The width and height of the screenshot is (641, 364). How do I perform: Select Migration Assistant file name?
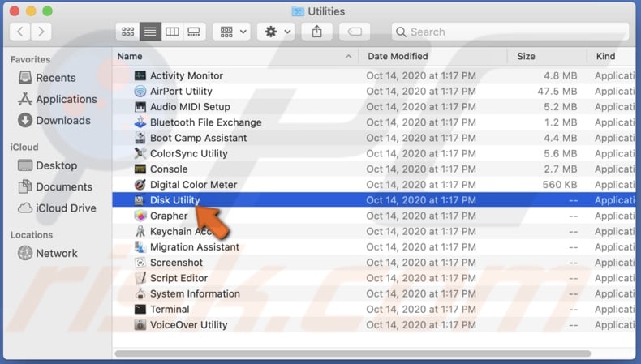[195, 246]
